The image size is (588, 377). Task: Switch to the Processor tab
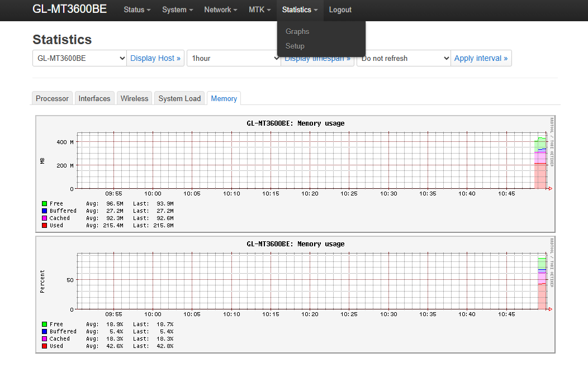(52, 98)
